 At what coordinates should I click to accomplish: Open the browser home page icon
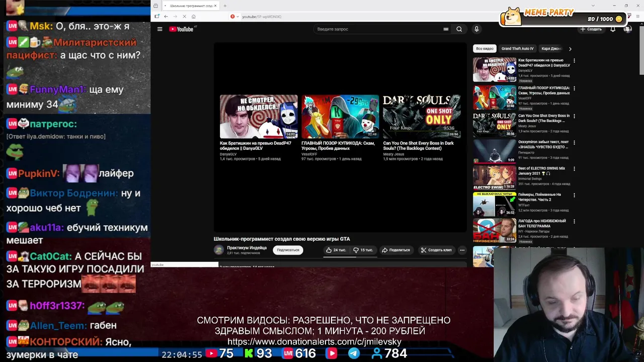[193, 17]
